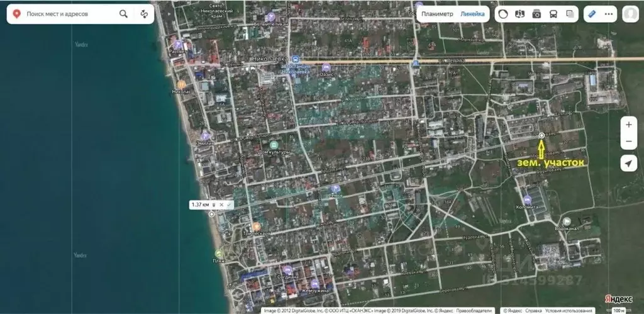Toggle the traffic circle icon

point(503,14)
